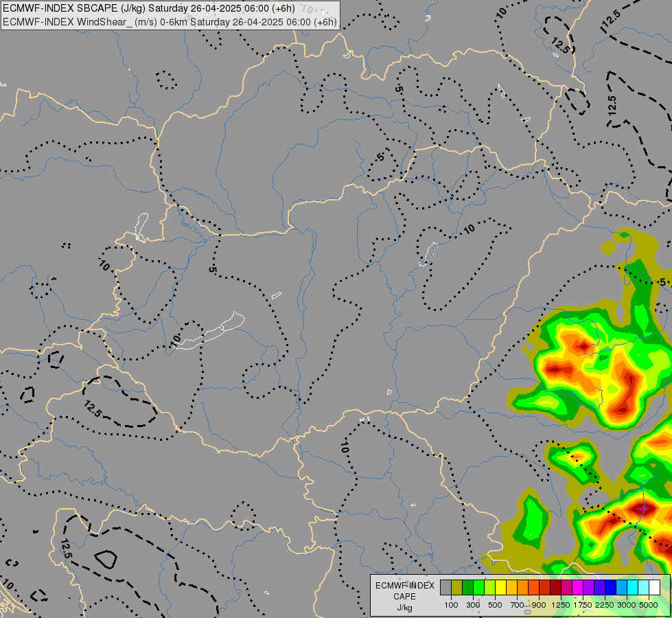Pick the bright magenta legend swatch
The image size is (672, 618).
point(578,587)
